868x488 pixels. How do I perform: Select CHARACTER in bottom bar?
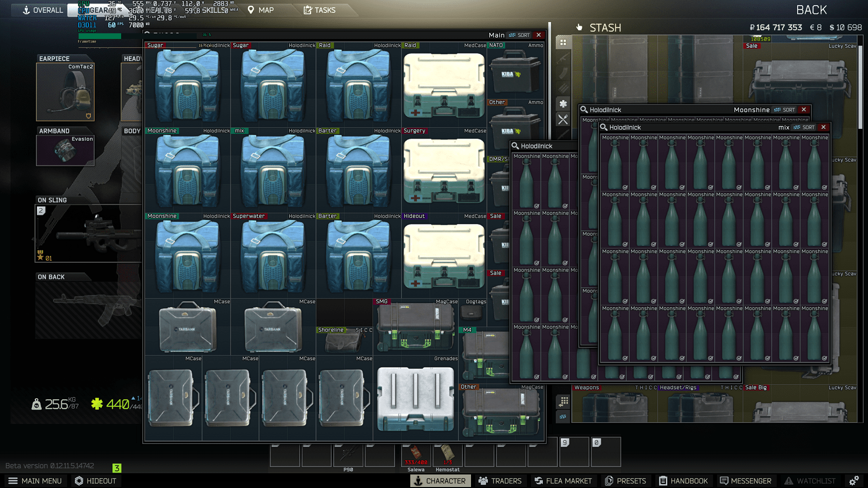coord(440,481)
